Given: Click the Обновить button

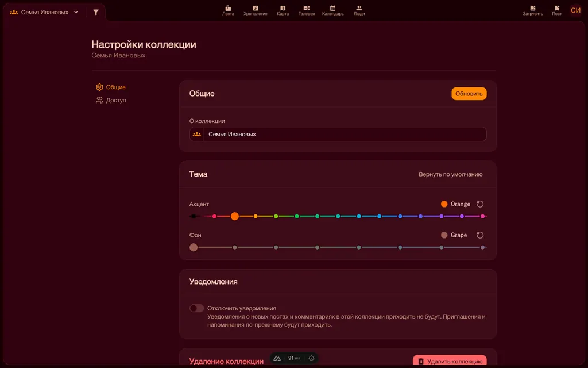Looking at the screenshot, I should [x=469, y=94].
